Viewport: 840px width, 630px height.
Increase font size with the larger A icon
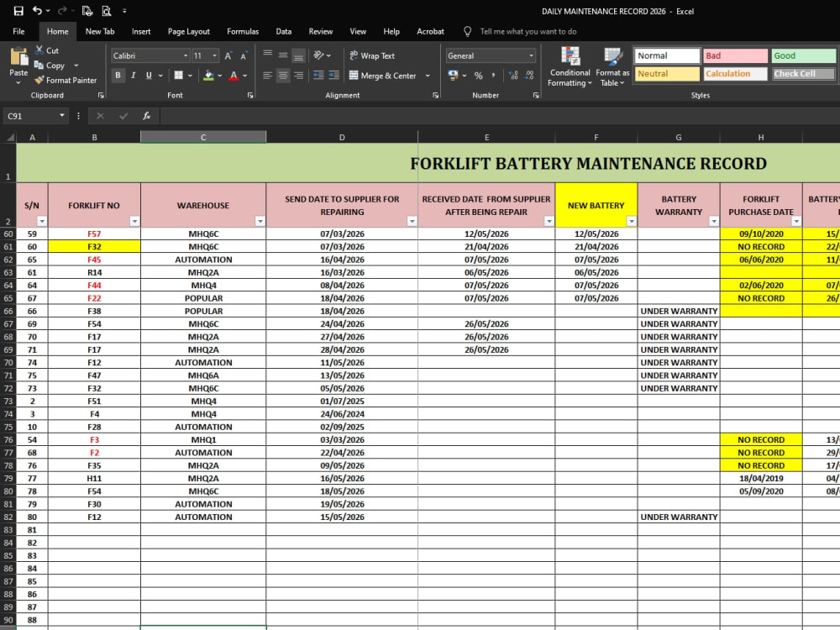point(228,55)
